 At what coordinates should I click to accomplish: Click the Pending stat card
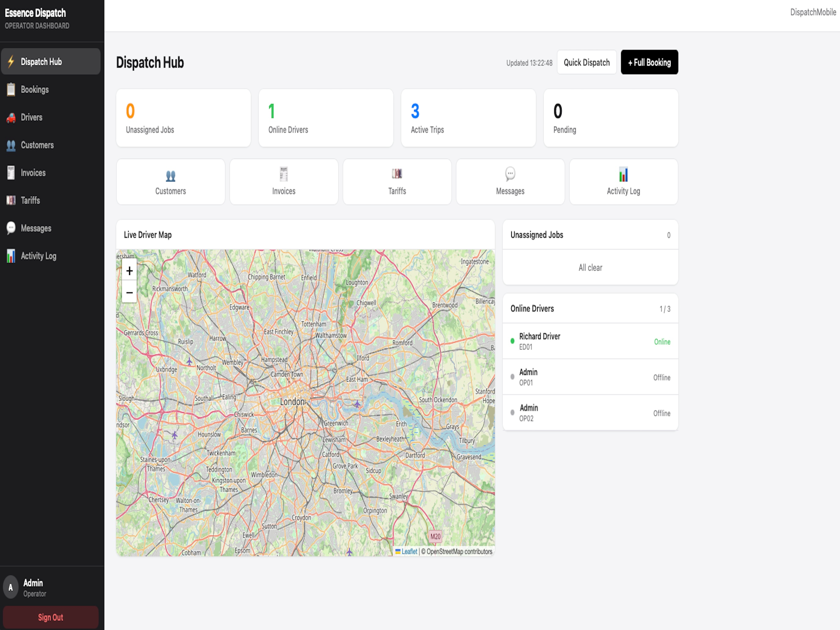[x=611, y=118]
